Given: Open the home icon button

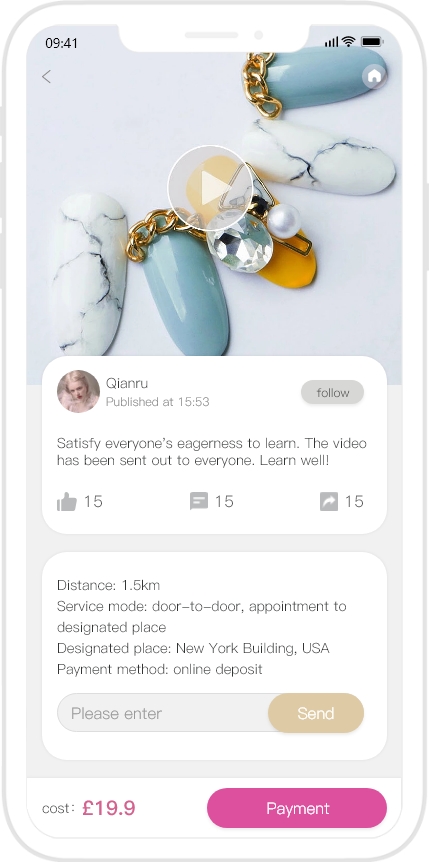Looking at the screenshot, I should coord(375,76).
